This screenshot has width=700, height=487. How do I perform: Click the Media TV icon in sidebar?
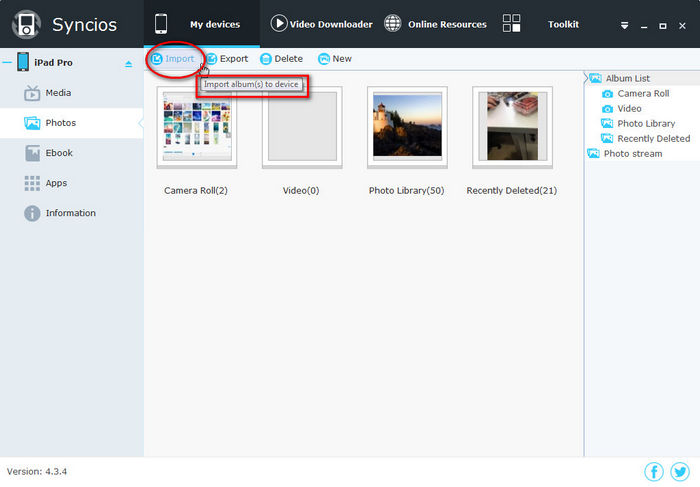pos(32,93)
